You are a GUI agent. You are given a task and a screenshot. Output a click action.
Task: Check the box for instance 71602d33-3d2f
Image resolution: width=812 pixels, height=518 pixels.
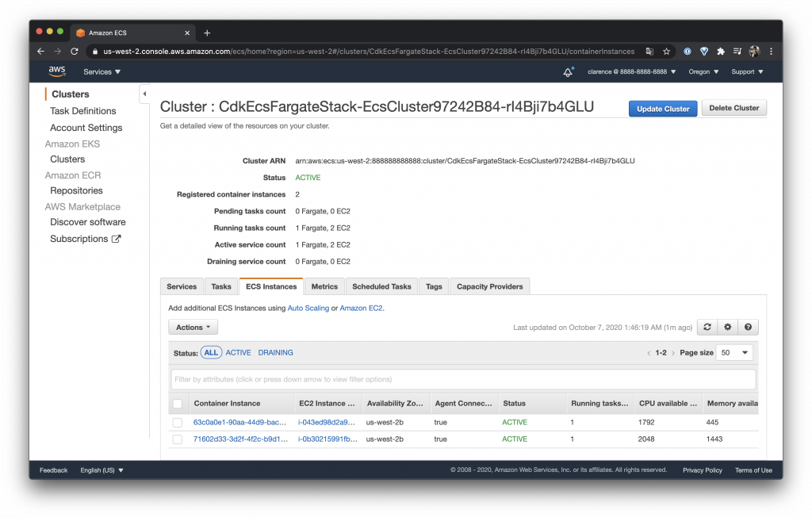coord(178,439)
